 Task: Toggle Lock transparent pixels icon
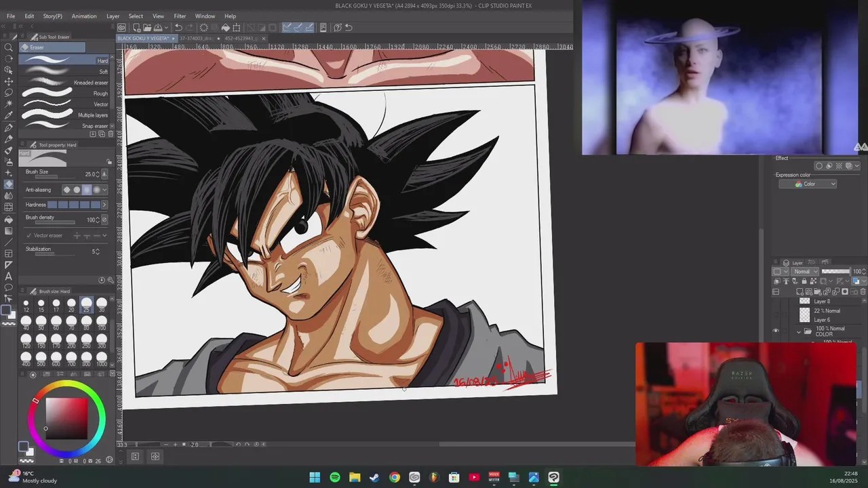(x=812, y=281)
